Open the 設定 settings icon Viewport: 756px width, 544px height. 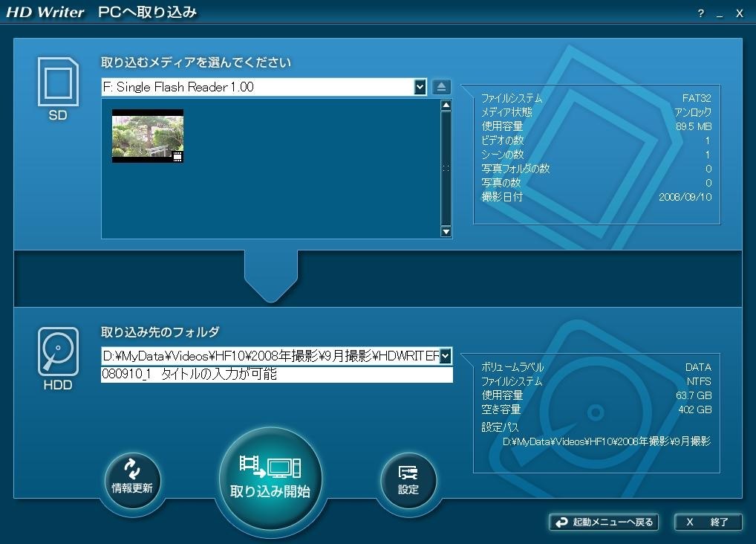pyautogui.click(x=408, y=478)
